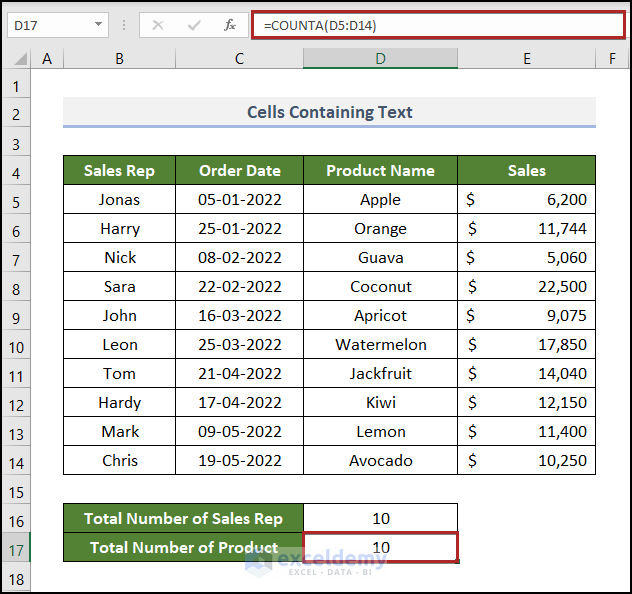Select the Watermelon cell
632x594 pixels.
[380, 344]
